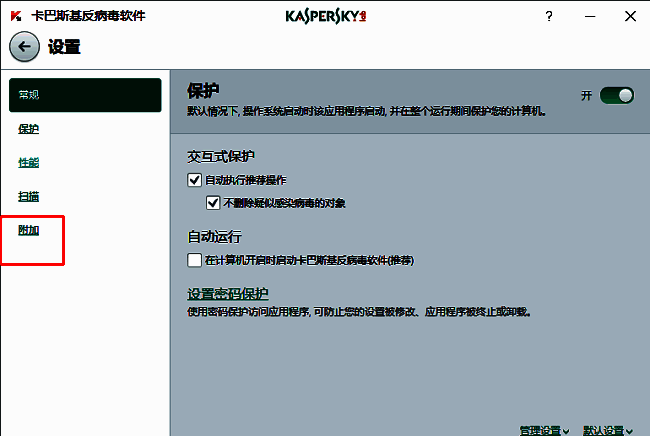Click the 保护 panel title
Screen dimensions: 650x436
[203, 91]
